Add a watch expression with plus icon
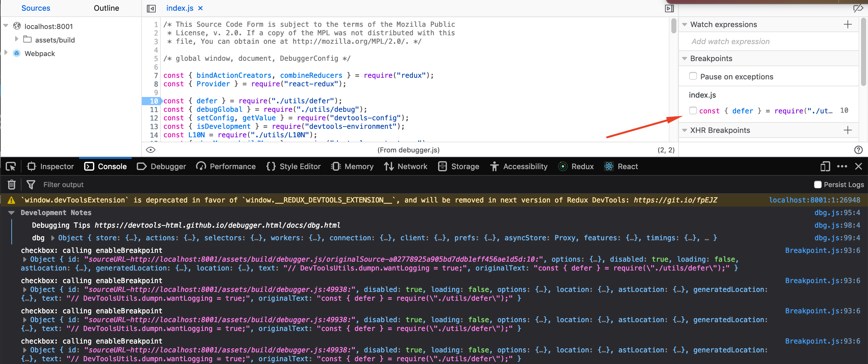868x364 pixels. click(848, 24)
